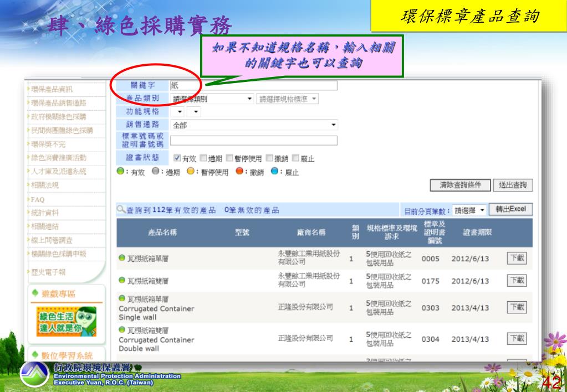
Task: Click the 關鍵字 keyword input field
Action: [254, 85]
